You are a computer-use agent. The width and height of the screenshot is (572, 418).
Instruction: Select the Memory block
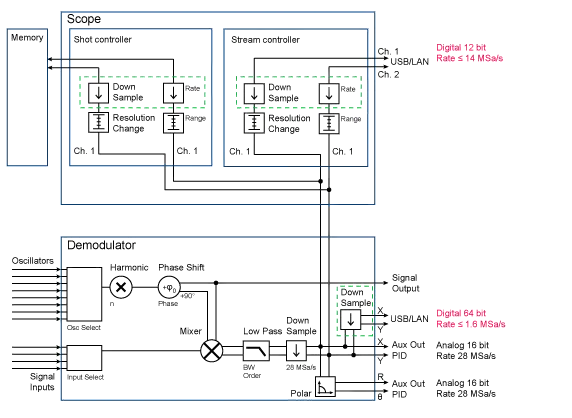(27, 97)
